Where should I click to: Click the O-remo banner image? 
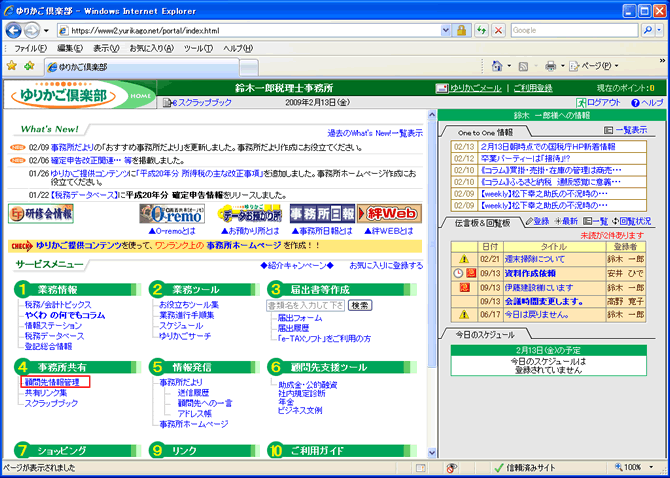172,214
